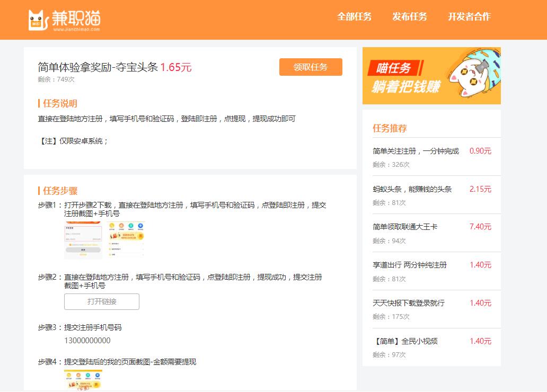
Task: Click the sample phone number 13000000000
Action: point(87,341)
